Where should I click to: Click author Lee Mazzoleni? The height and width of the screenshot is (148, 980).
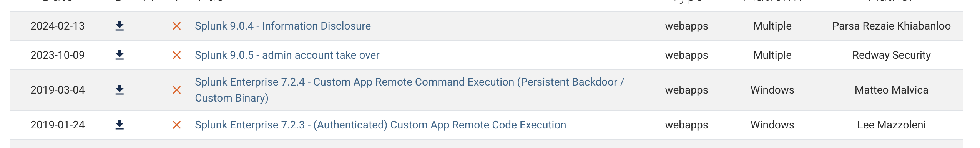(x=891, y=125)
